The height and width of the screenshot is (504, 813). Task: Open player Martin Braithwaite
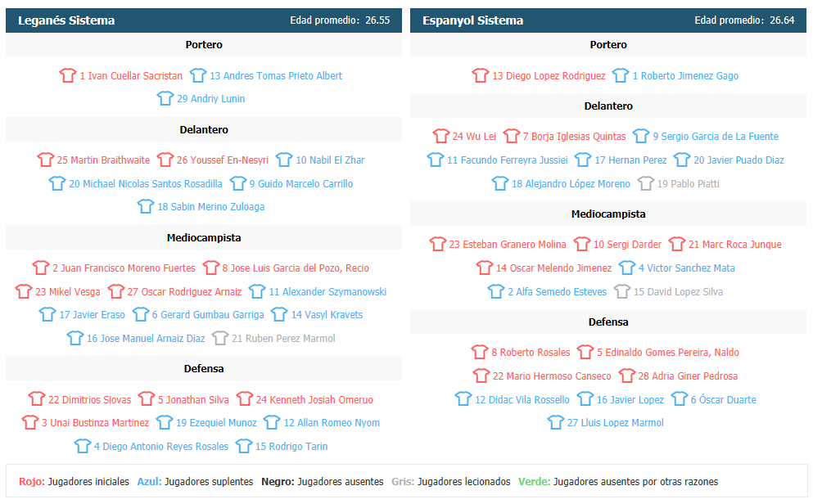point(103,160)
